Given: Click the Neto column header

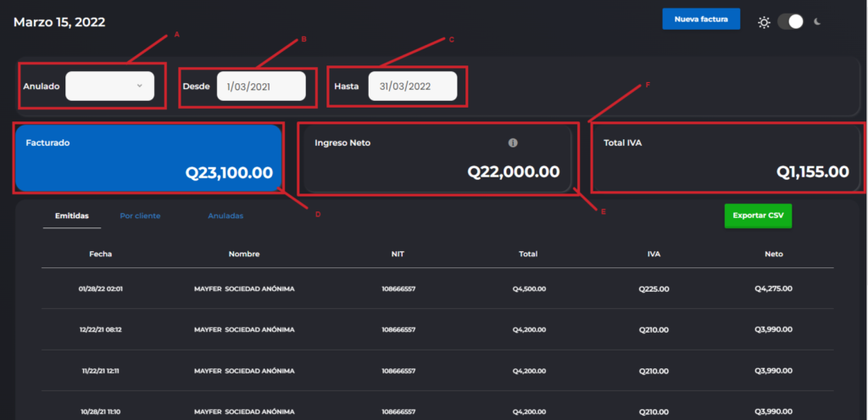Looking at the screenshot, I should 773,254.
